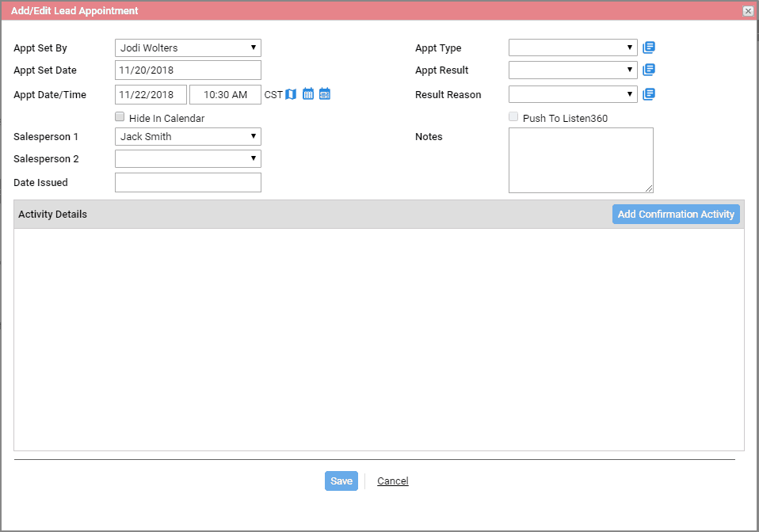Open the first calendar icon beside appointment time
The image size is (759, 532).
tap(308, 94)
